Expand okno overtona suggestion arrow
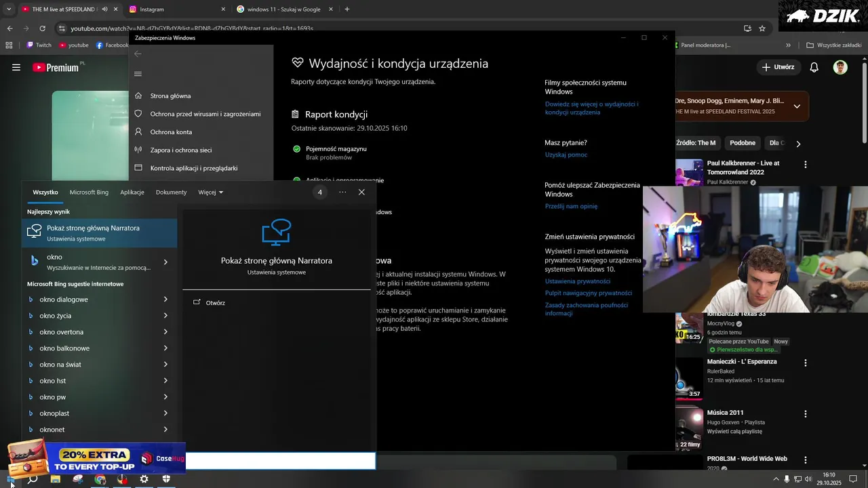The height and width of the screenshot is (488, 868). coord(165,332)
